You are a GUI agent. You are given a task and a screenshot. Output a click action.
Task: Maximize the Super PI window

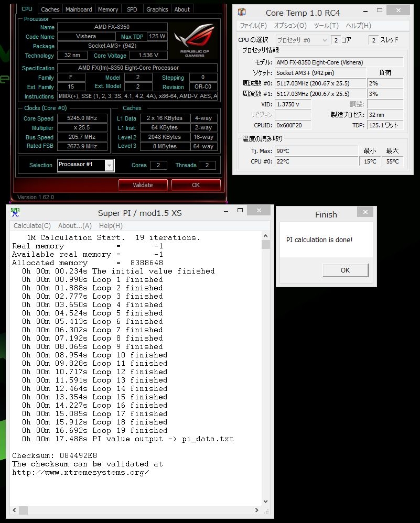tap(240, 211)
